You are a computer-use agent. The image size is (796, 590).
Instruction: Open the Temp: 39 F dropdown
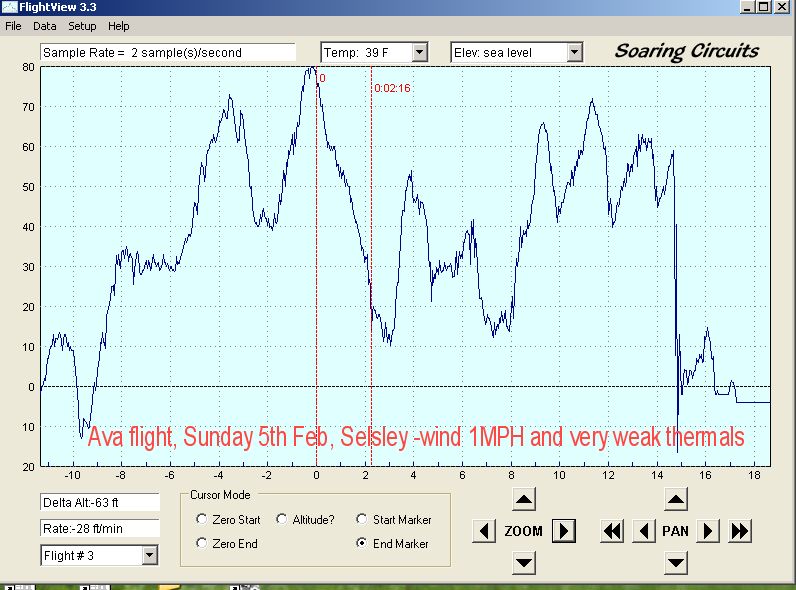pos(419,52)
